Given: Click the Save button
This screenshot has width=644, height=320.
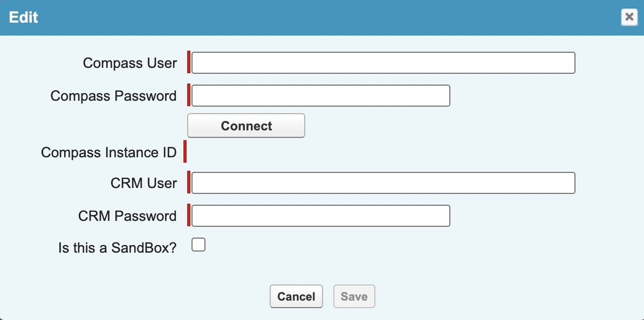Looking at the screenshot, I should 354,297.
